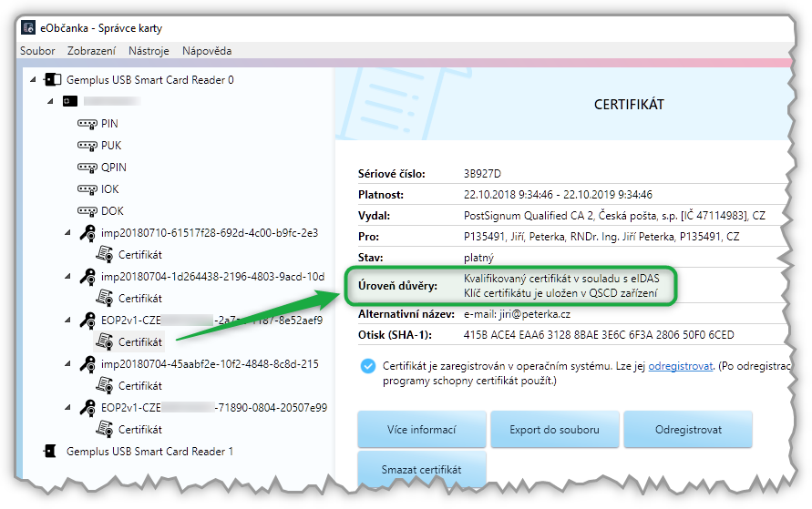The width and height of the screenshot is (812, 509).
Task: Click certificate icon under imp20180704-45aabf2e
Action: click(x=105, y=386)
